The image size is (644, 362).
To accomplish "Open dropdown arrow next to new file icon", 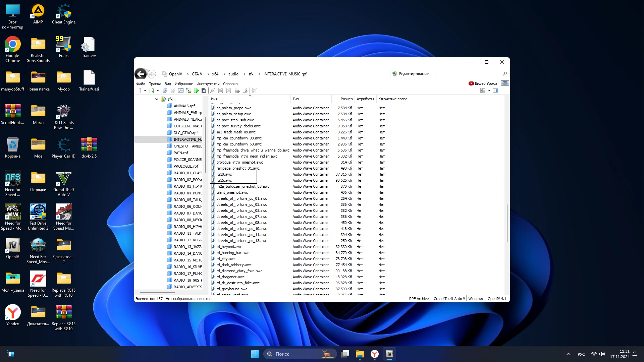I will pos(145,90).
